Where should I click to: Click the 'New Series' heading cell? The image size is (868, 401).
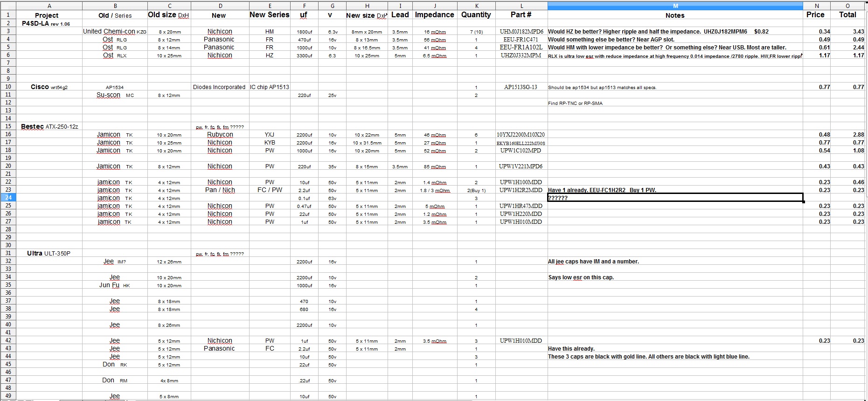point(270,15)
